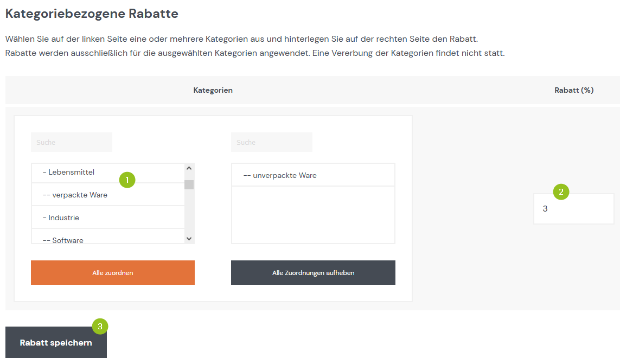Select the '-- verpackte Ware' category
Viewport: 620px width, 364px height.
[x=108, y=195]
